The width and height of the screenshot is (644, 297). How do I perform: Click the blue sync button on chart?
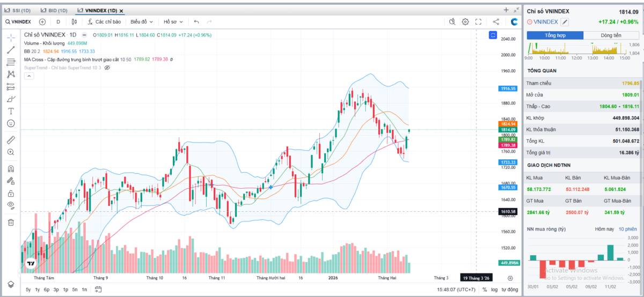tap(493, 35)
